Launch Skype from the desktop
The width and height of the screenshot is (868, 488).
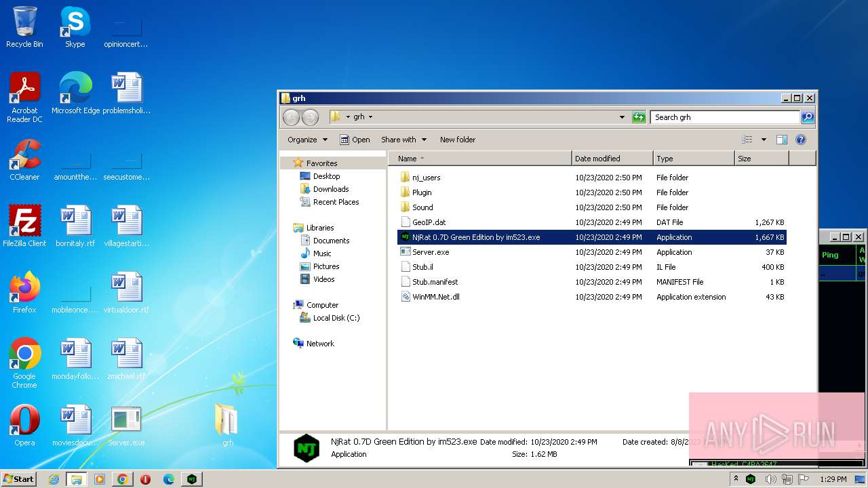[x=75, y=27]
